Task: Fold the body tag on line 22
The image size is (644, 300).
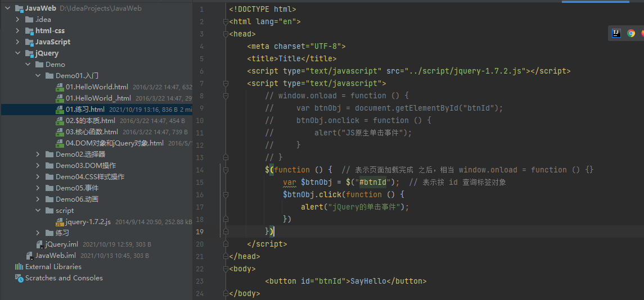Action: (224, 269)
